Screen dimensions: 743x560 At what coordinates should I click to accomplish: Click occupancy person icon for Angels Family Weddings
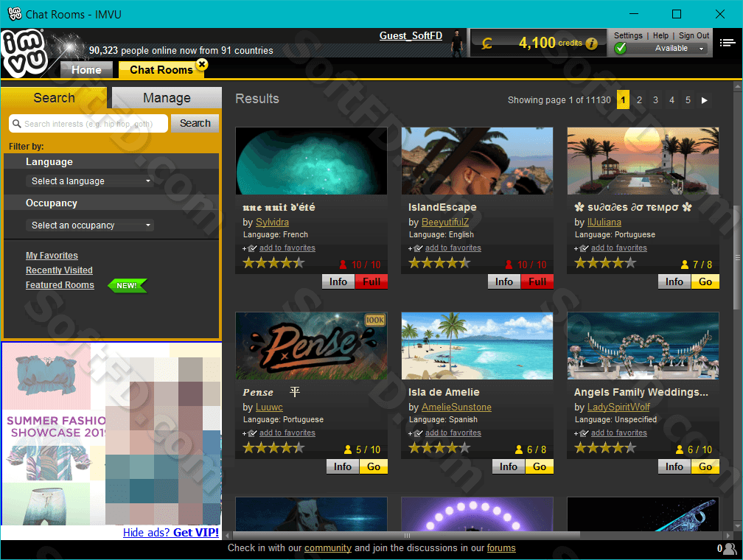pyautogui.click(x=680, y=449)
